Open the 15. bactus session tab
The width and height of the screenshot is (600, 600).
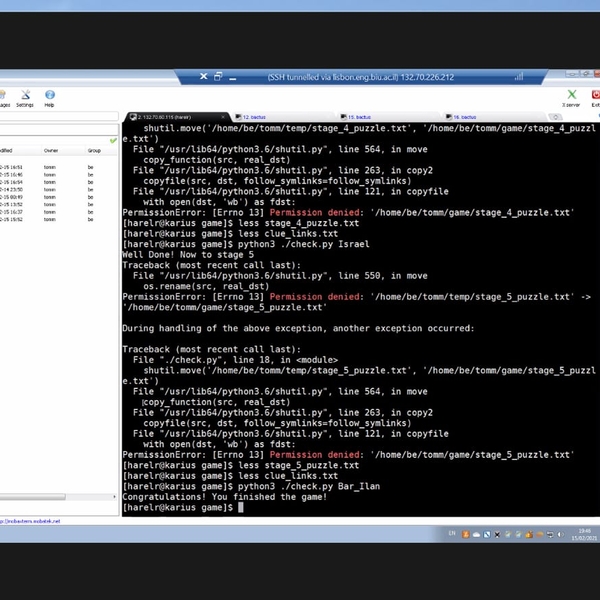pyautogui.click(x=360, y=117)
